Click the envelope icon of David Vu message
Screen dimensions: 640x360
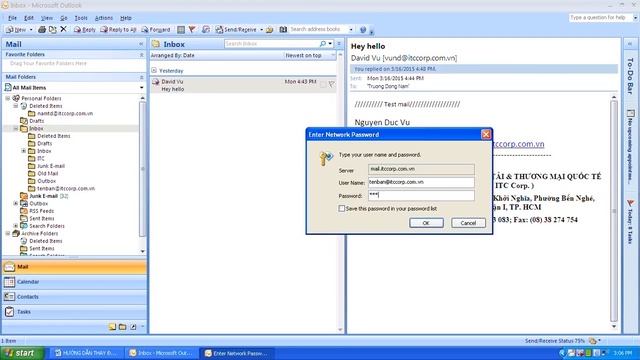156,82
